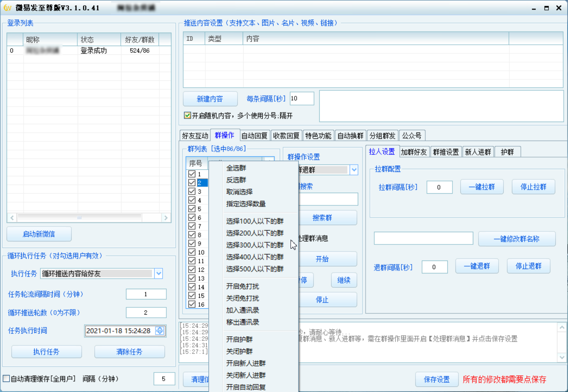The height and width of the screenshot is (392, 568).
Task: Open the 执行任务 dropdown list
Action: pos(159,273)
